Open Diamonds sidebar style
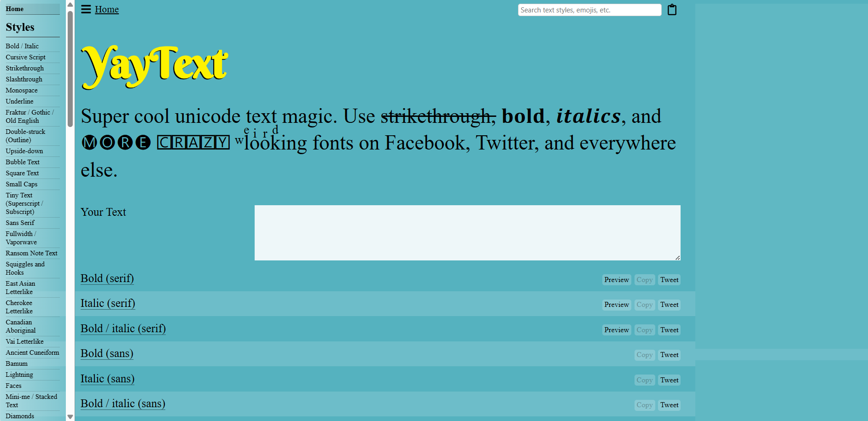Screen dimensions: 868x421 click(x=20, y=416)
